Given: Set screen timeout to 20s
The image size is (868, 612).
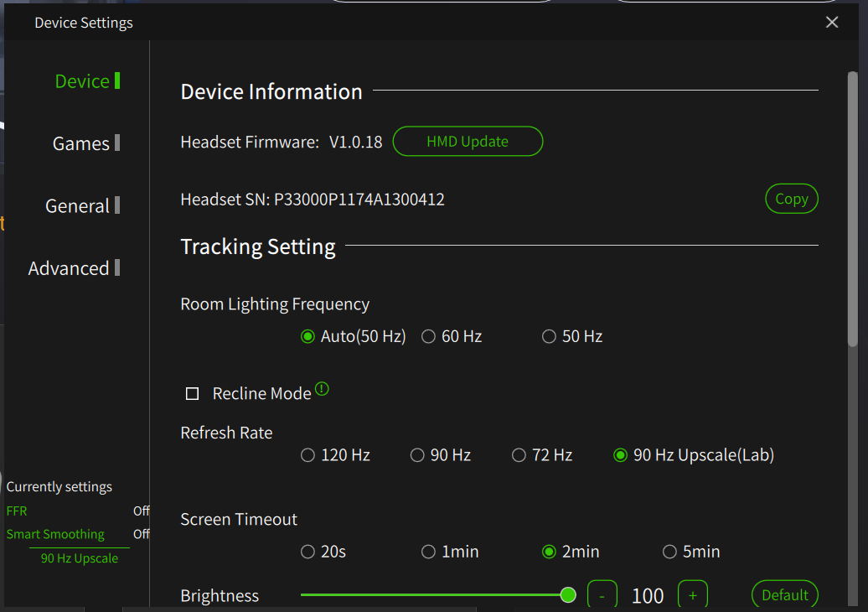Looking at the screenshot, I should [308, 552].
